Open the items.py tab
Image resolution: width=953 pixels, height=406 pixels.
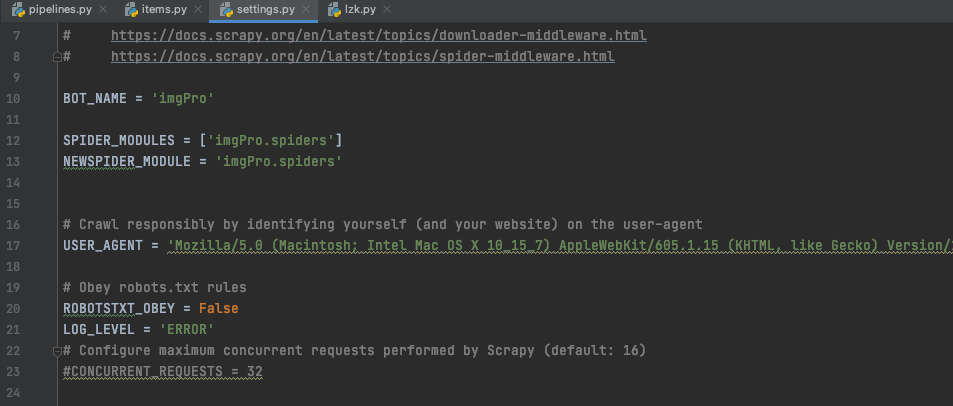coord(163,10)
